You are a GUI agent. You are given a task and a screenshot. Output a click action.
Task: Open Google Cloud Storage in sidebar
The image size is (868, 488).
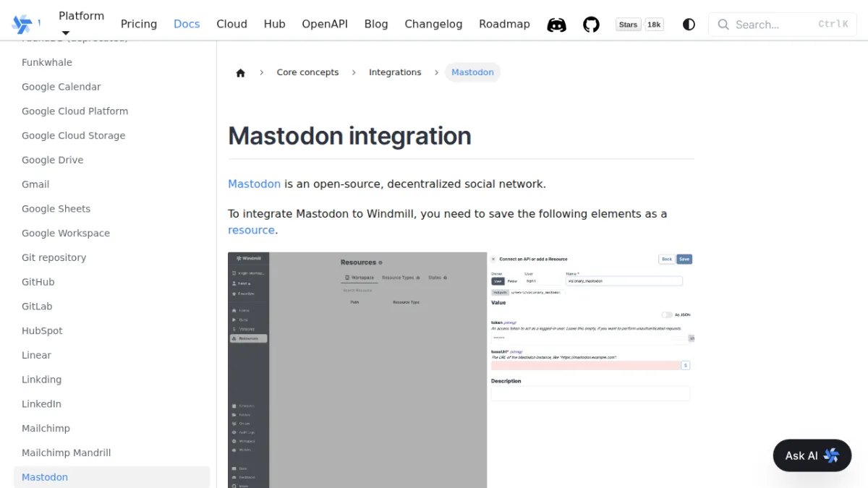pos(73,136)
